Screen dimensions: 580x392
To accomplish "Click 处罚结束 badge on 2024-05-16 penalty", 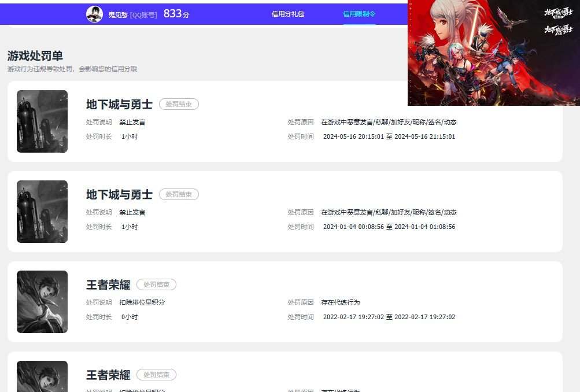I will point(179,104).
